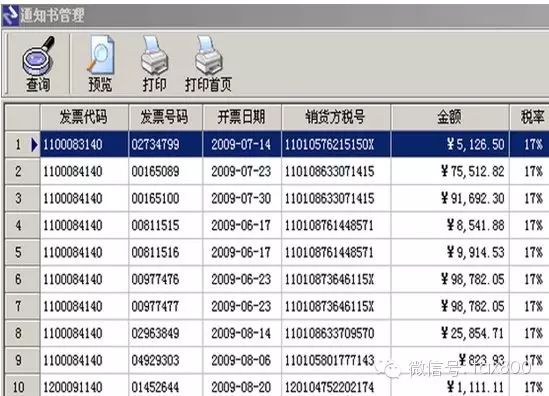Select row number 8 header

click(22, 333)
